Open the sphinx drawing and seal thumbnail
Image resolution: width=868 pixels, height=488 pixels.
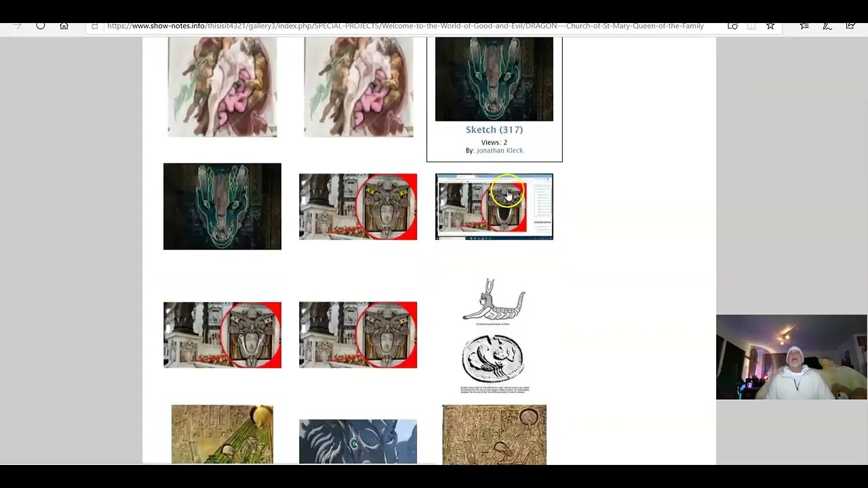tap(494, 335)
